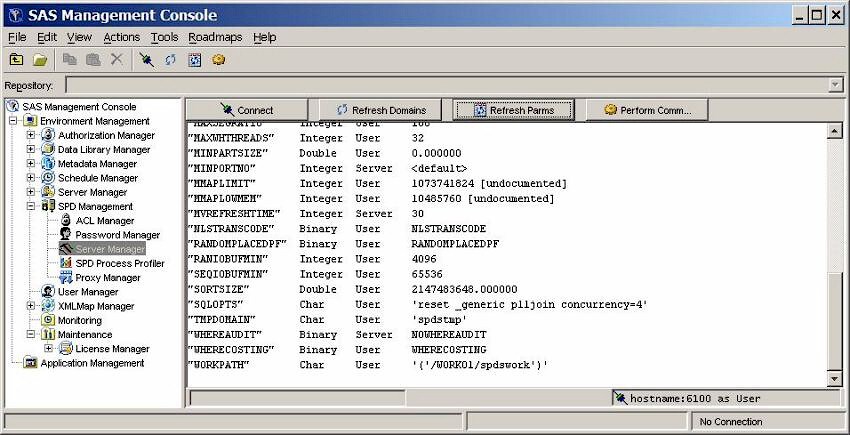Click the Refresh Parms toolbar icon

point(195,60)
